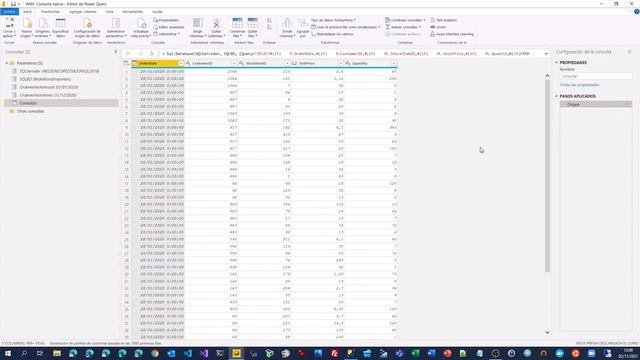640x360 pixels.
Task: Sort descending with the ribbon sort icon
Action: click(269, 27)
